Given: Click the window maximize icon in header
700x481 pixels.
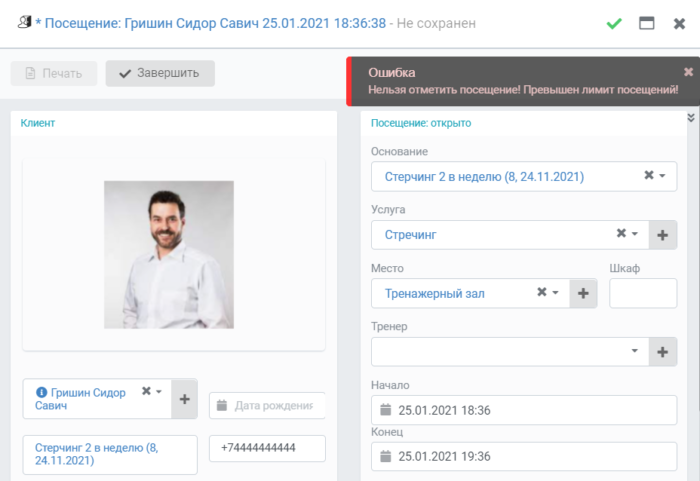Looking at the screenshot, I should [646, 23].
